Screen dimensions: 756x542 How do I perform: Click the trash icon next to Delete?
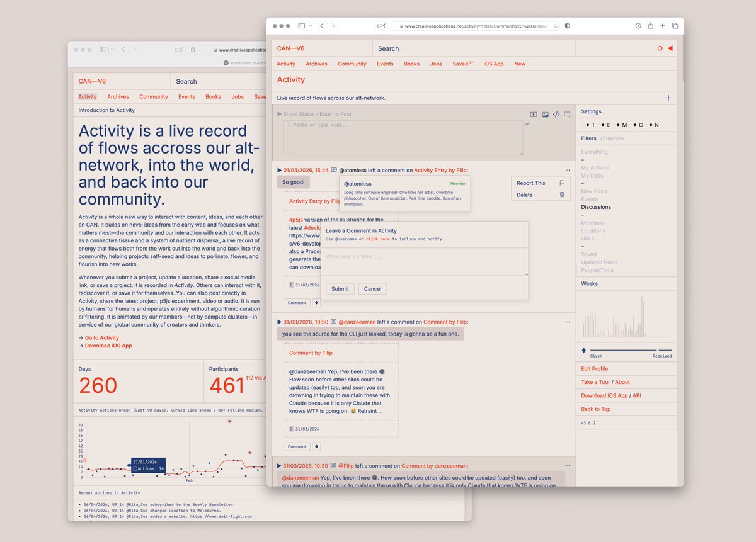[x=562, y=195]
